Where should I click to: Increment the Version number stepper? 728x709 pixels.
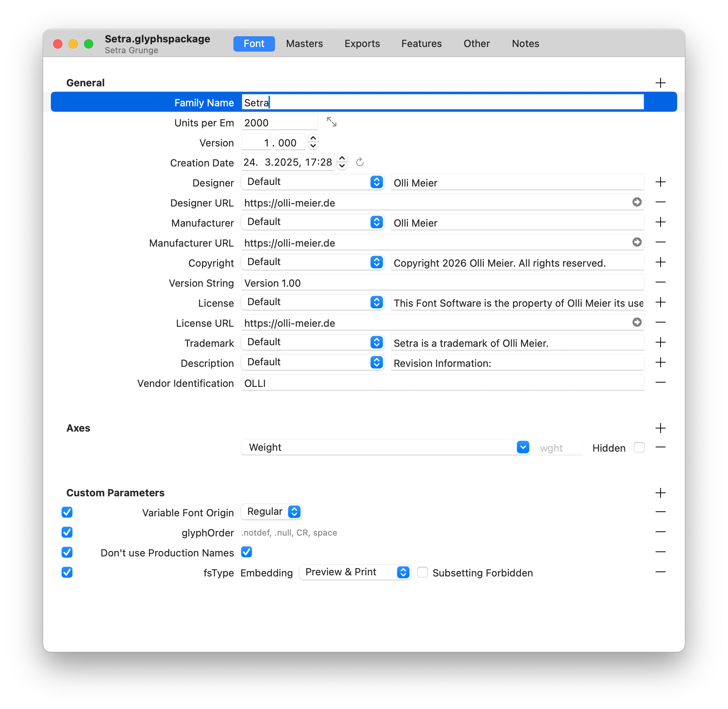[x=313, y=139]
